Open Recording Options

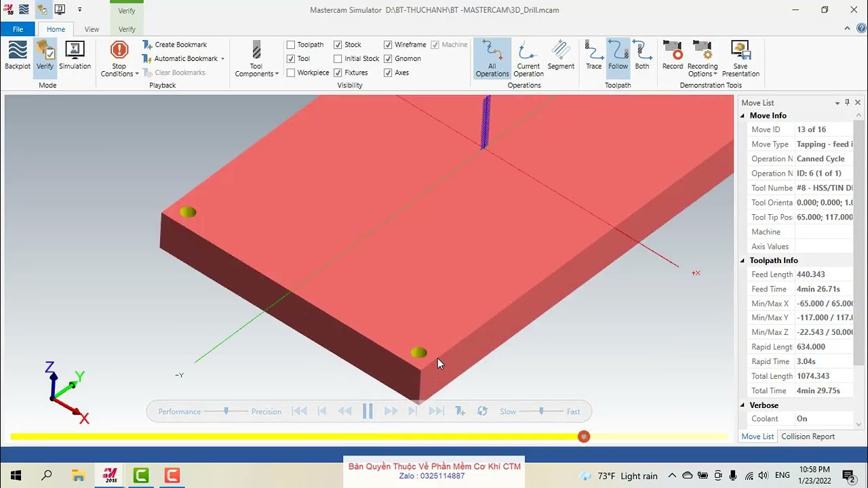703,59
